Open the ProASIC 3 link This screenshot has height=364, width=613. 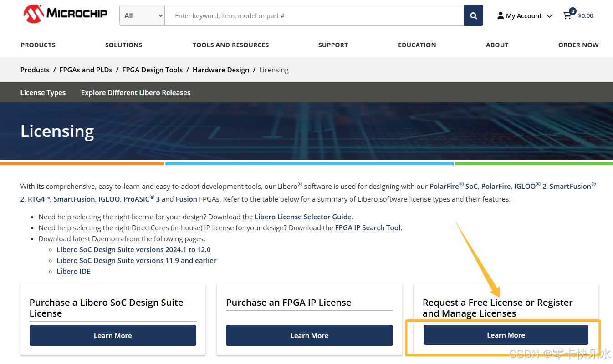pyautogui.click(x=142, y=199)
